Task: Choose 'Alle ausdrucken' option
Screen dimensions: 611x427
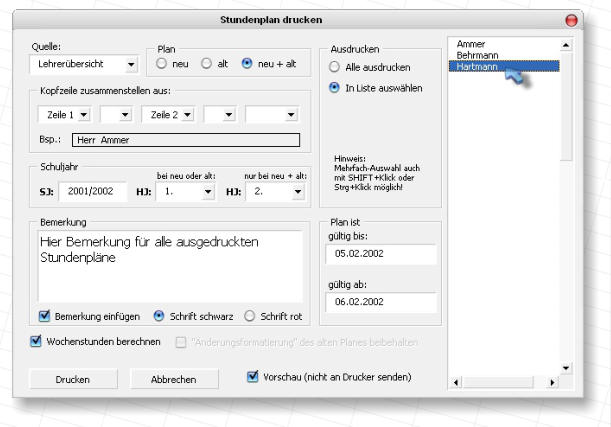Action: 335,67
